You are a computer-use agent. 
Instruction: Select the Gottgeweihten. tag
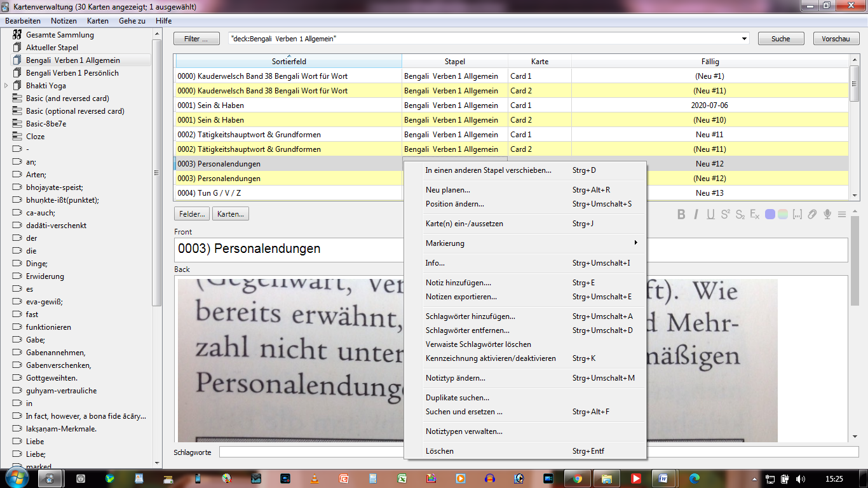tap(51, 378)
